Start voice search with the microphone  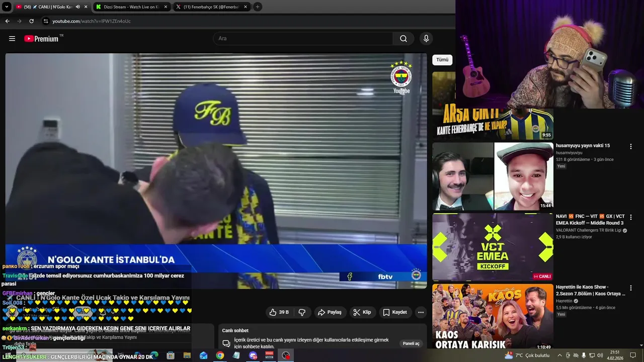coord(426,39)
